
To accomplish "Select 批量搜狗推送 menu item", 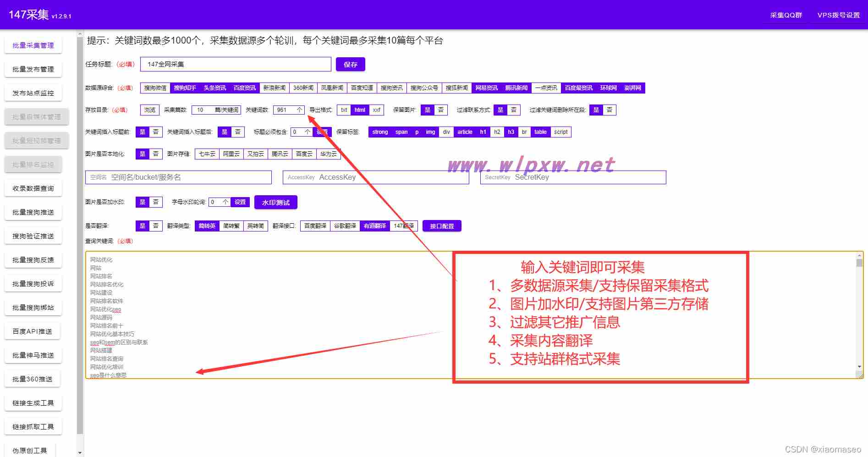I will click(33, 212).
